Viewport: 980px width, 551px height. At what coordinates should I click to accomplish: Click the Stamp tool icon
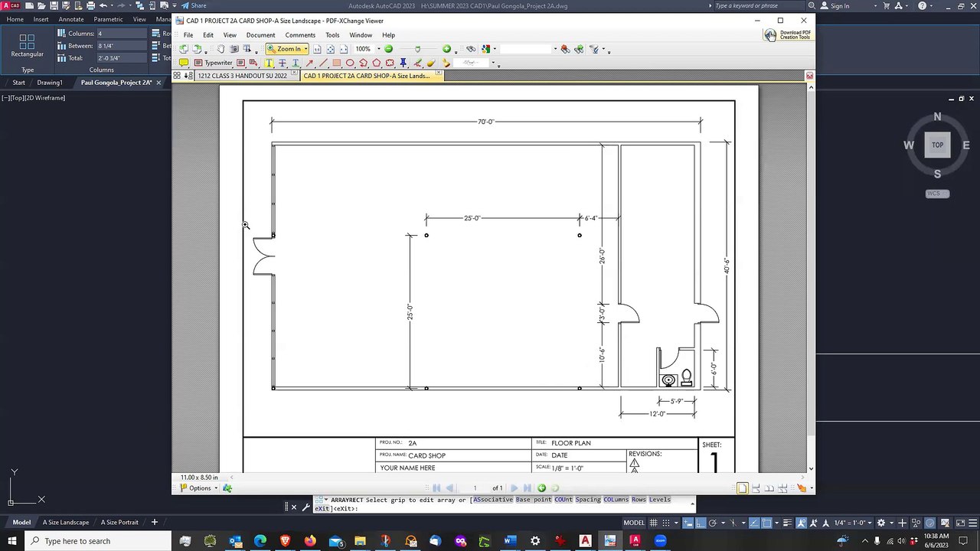click(x=446, y=63)
